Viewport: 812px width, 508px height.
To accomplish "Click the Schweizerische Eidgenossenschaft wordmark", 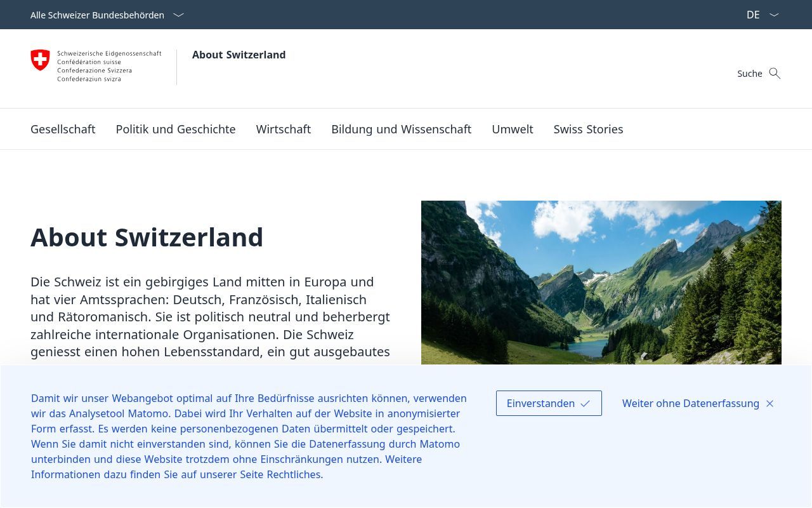I will [x=108, y=66].
